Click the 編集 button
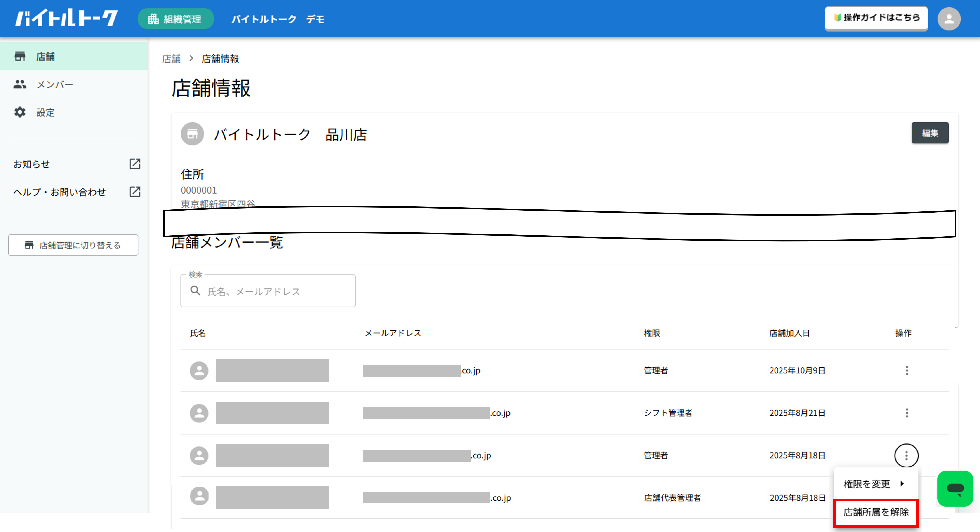The height and width of the screenshot is (532, 980). tap(930, 133)
